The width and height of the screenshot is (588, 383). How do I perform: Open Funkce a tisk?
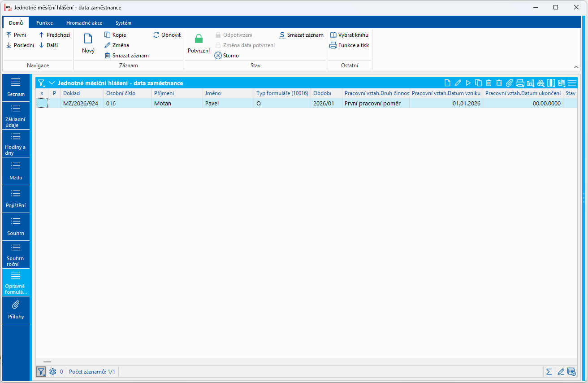click(x=349, y=45)
